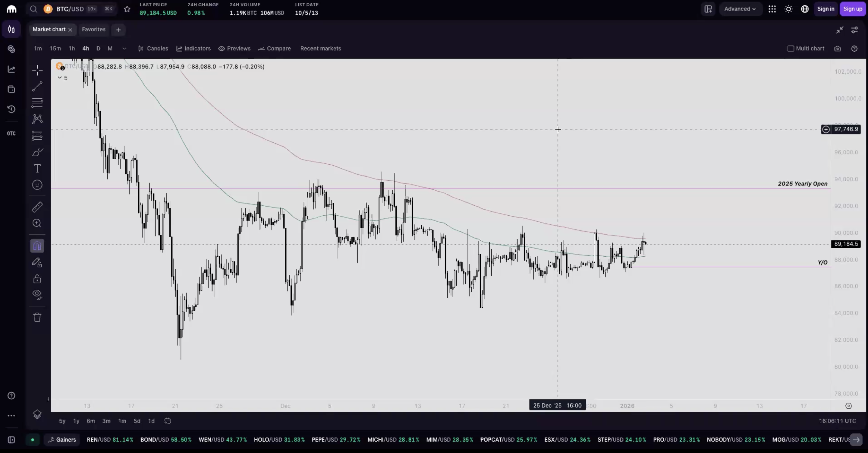Select the 1h timeframe

point(72,49)
